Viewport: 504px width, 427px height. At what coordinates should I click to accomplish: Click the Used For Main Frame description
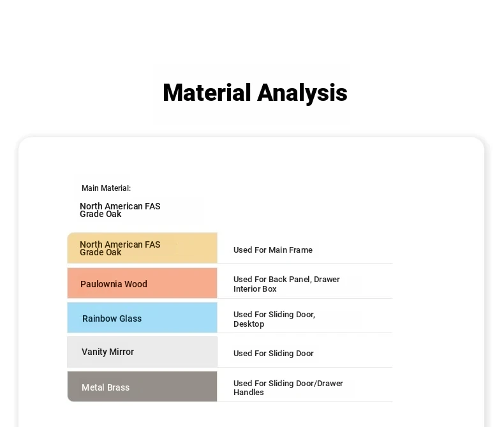pos(273,250)
